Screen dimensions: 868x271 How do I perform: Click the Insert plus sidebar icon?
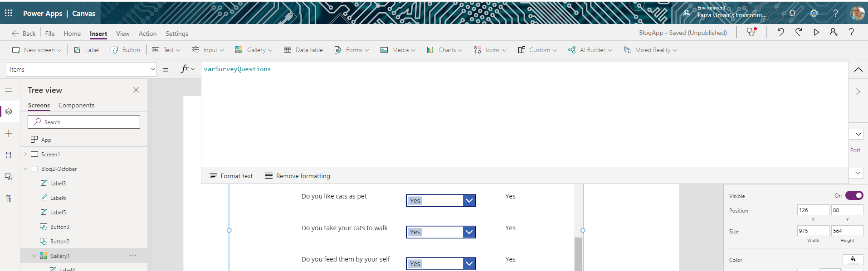[9, 133]
